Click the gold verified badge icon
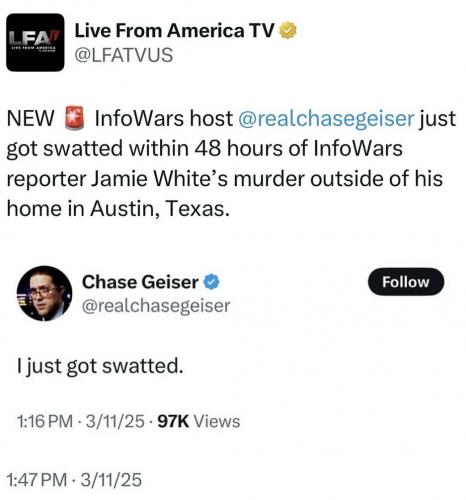The height and width of the screenshot is (500, 466). 287,30
